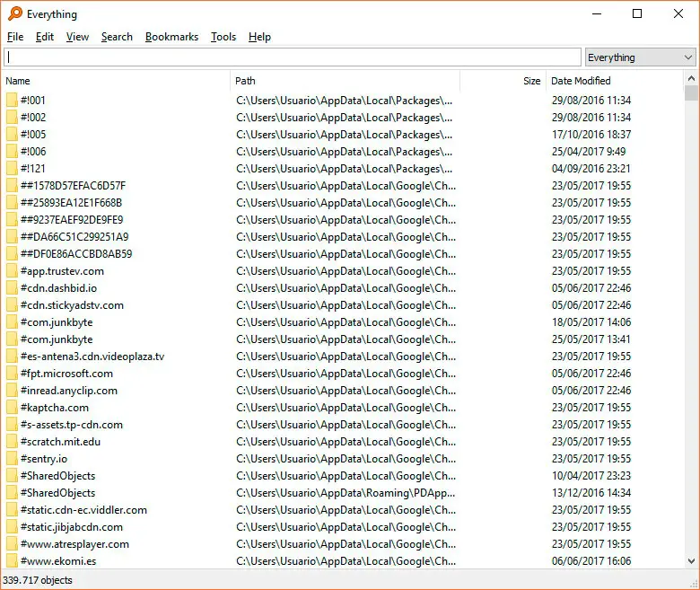Screen dimensions: 700x590
Task: Click folder icon of #static.cdn-ec.viddler.com
Action: pyautogui.click(x=12, y=509)
